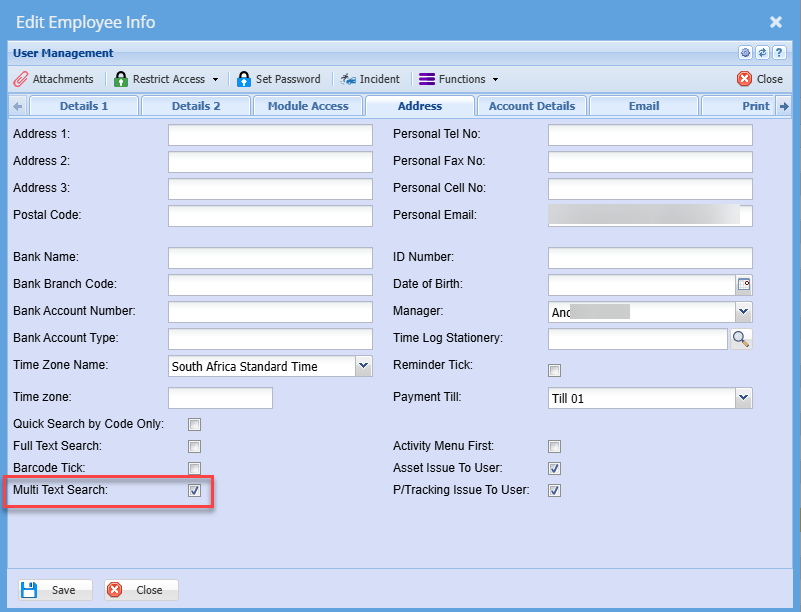Viewport: 801px width, 612px height.
Task: Open the Account Details tab
Action: tap(531, 106)
